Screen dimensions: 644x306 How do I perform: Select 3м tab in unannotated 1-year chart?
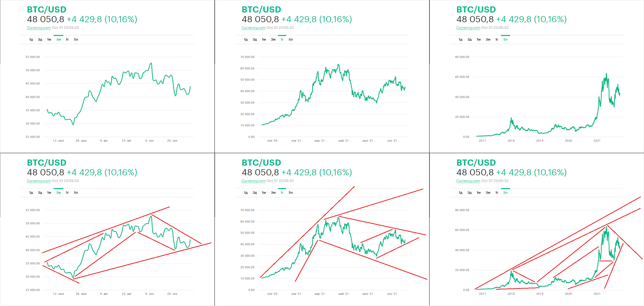(273, 40)
